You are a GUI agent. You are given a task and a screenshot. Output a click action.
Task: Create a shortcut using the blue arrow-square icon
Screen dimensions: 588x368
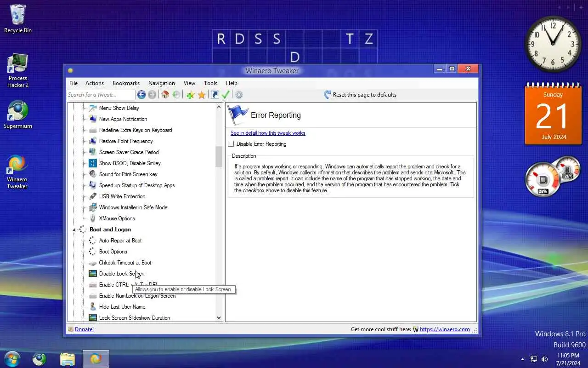click(215, 95)
